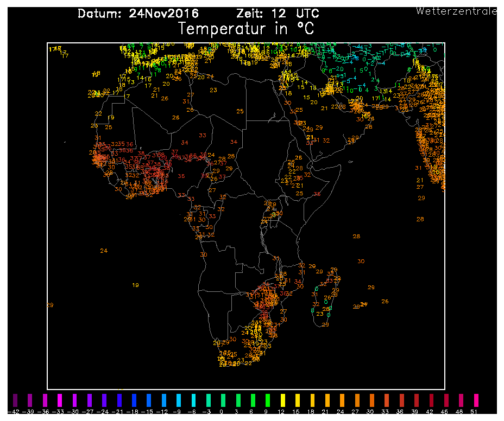The width and height of the screenshot is (504, 421).
Task: Click the 42 degree dark red legend swatch
Action: point(431,400)
